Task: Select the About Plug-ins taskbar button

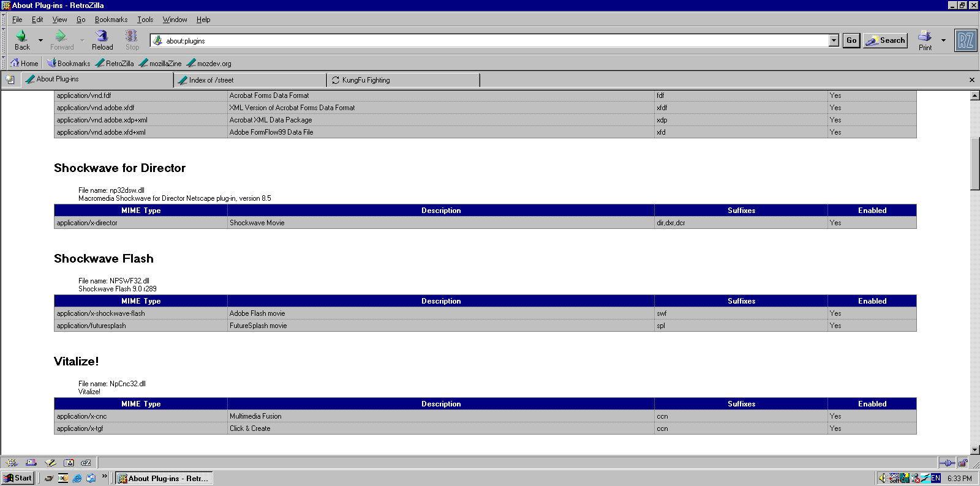Action: (164, 479)
